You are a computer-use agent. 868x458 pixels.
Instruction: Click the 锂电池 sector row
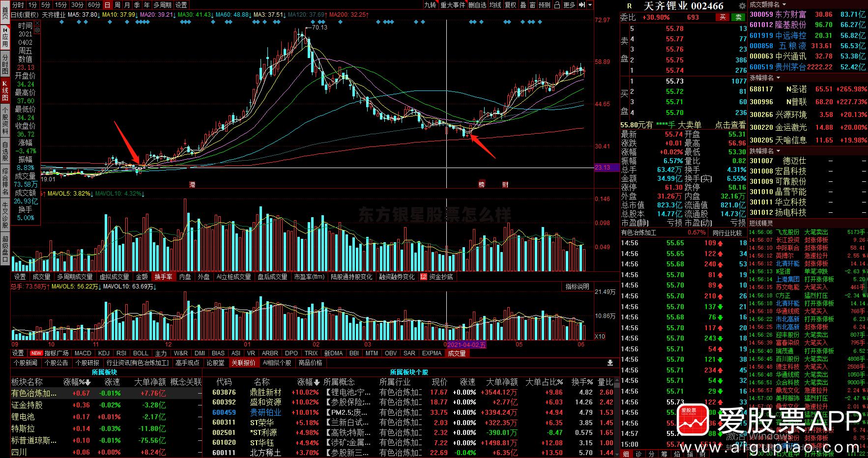[x=106, y=417]
